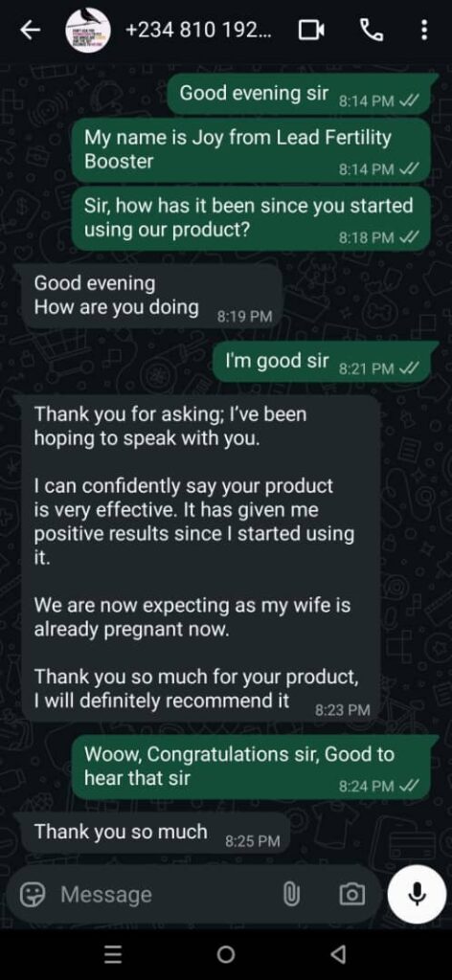Attach a file with paperclip icon
Viewport: 452px width, 980px height.
(x=290, y=895)
